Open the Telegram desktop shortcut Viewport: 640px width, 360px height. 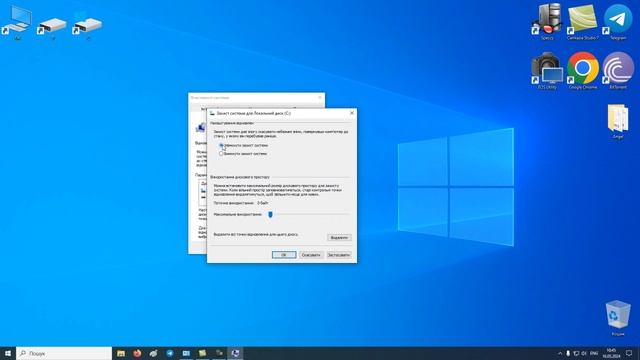(x=618, y=22)
